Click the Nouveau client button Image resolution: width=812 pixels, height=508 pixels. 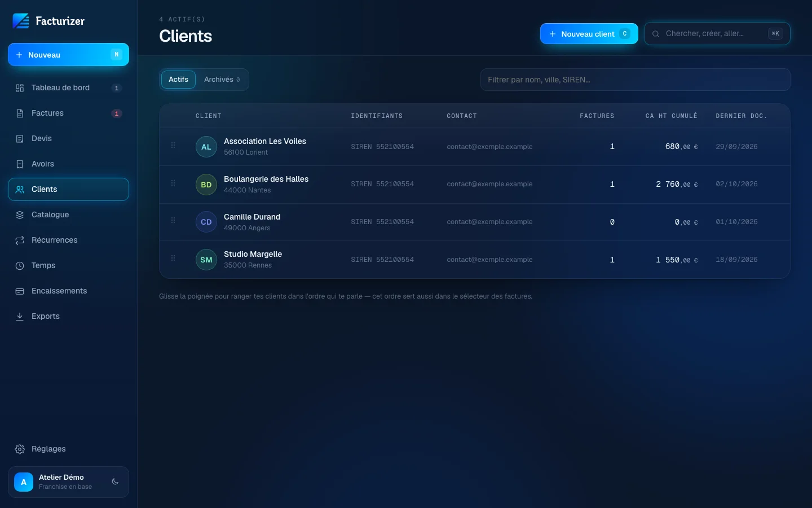[589, 34]
